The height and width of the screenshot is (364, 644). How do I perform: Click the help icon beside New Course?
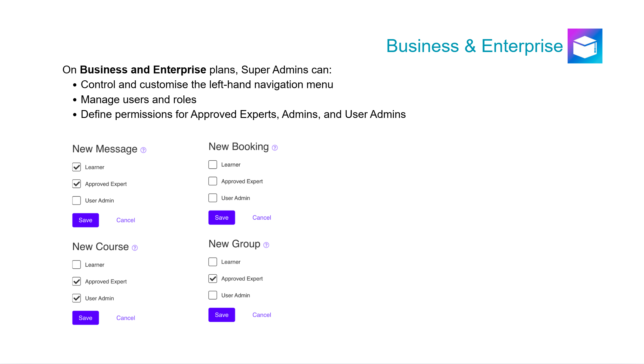pyautogui.click(x=135, y=248)
